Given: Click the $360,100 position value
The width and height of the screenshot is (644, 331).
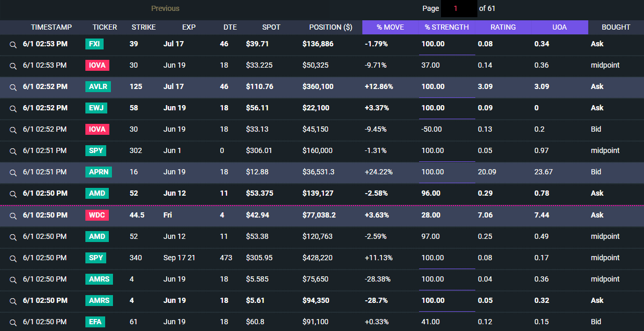Looking at the screenshot, I should tap(318, 86).
